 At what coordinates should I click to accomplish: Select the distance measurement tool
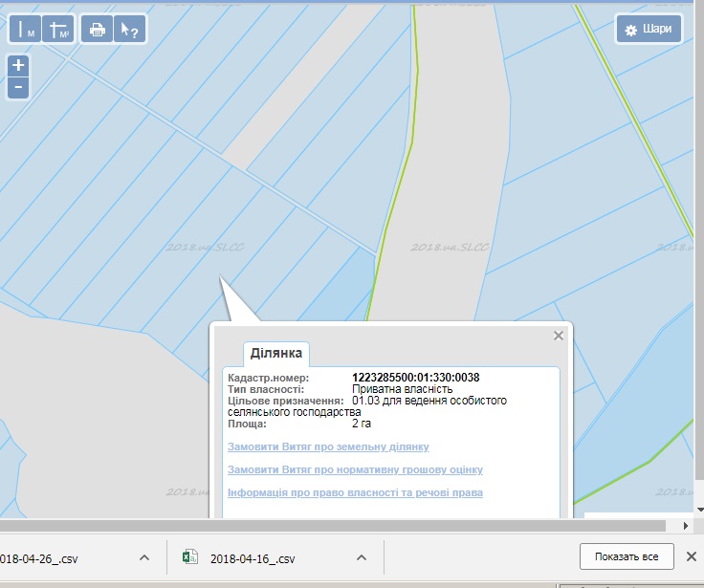coord(25,30)
